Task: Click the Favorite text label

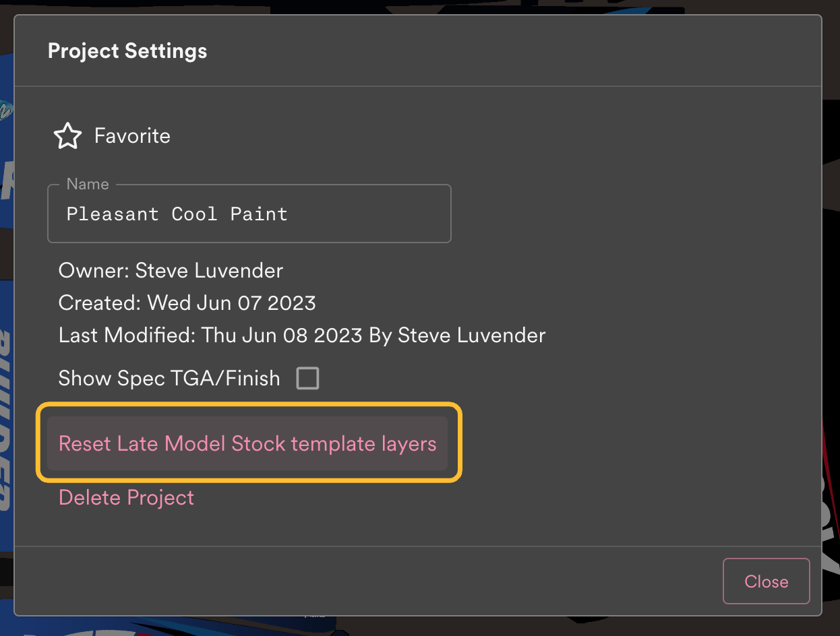Action: point(132,136)
